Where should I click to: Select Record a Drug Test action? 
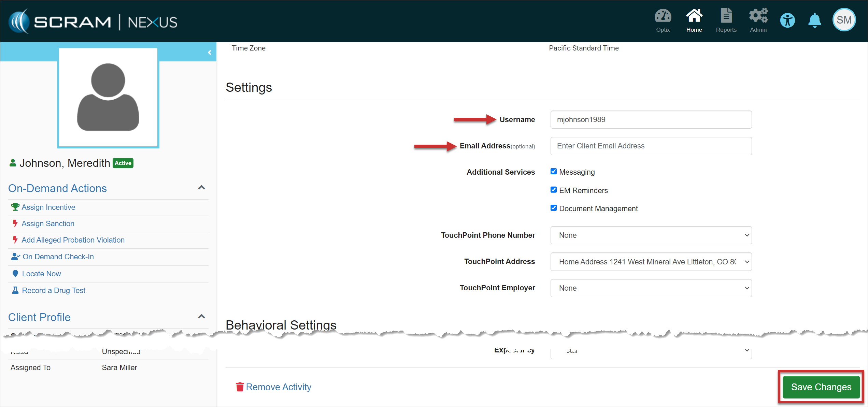click(x=54, y=290)
